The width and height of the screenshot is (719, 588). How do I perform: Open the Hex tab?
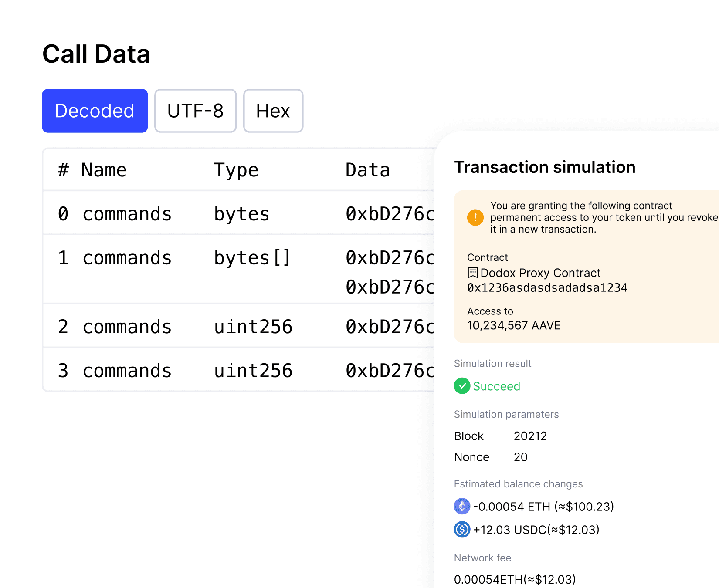pyautogui.click(x=273, y=111)
